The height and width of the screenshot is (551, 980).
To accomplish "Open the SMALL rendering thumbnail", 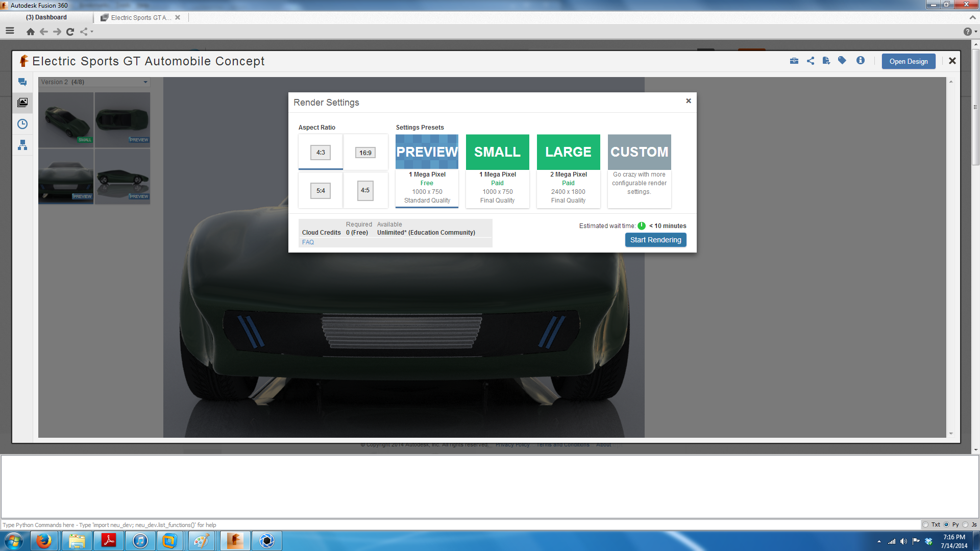I will pos(66,120).
